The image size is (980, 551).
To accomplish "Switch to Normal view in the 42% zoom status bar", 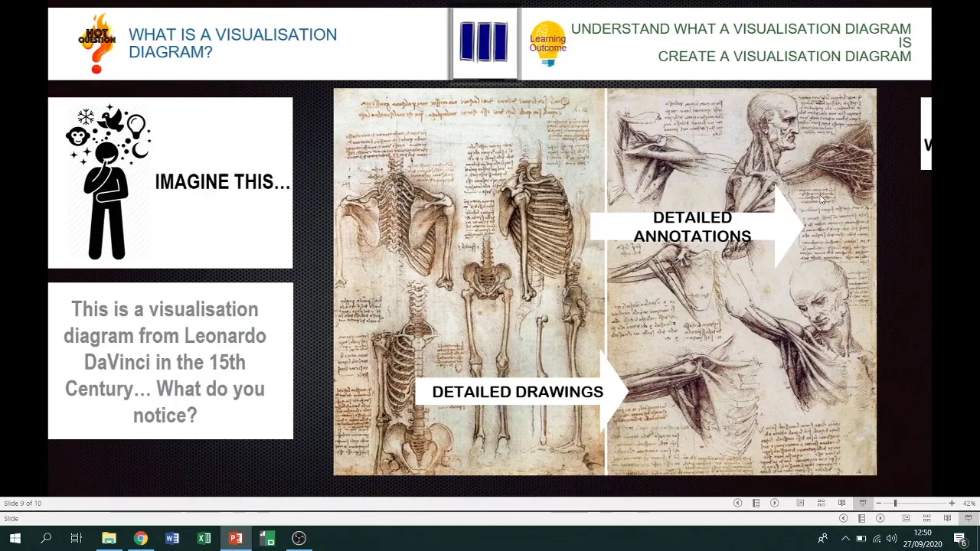I will click(800, 503).
